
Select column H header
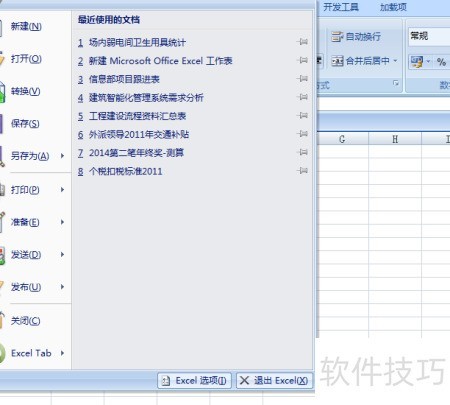coord(395,139)
